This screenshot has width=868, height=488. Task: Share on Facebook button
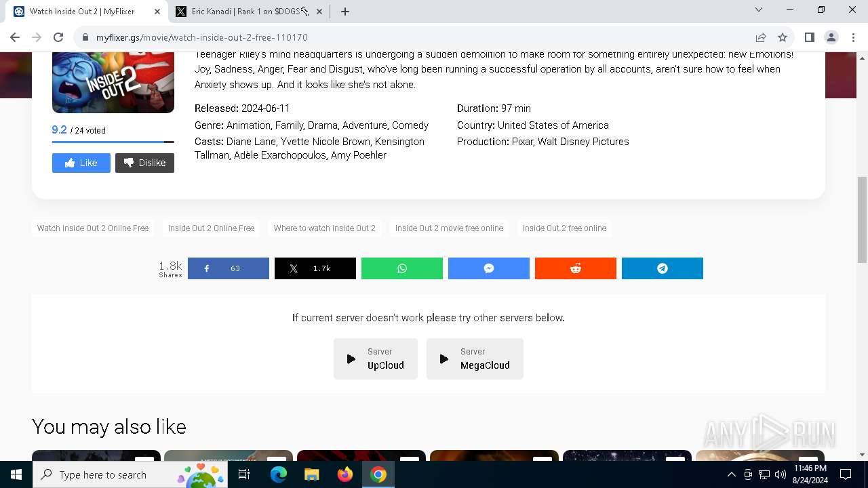click(229, 268)
